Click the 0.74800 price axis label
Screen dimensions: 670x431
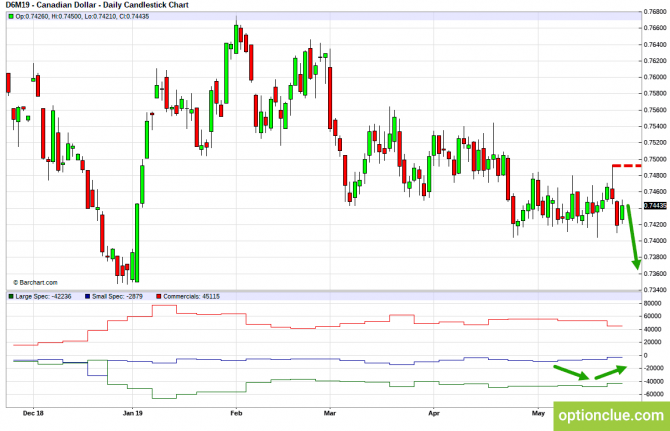click(655, 176)
